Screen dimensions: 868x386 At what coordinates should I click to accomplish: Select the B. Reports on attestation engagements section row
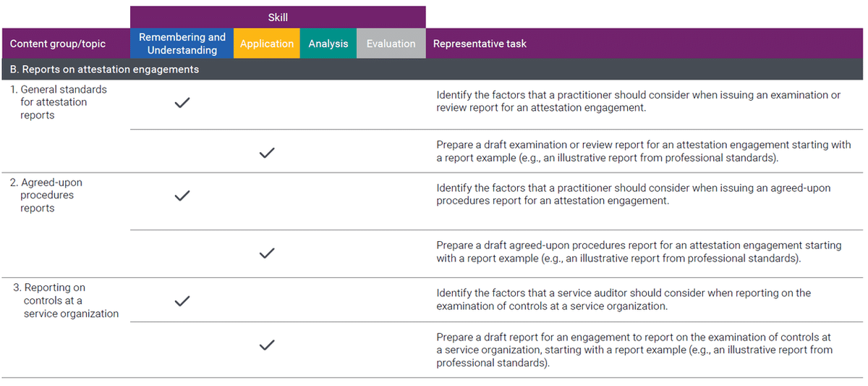pos(434,70)
